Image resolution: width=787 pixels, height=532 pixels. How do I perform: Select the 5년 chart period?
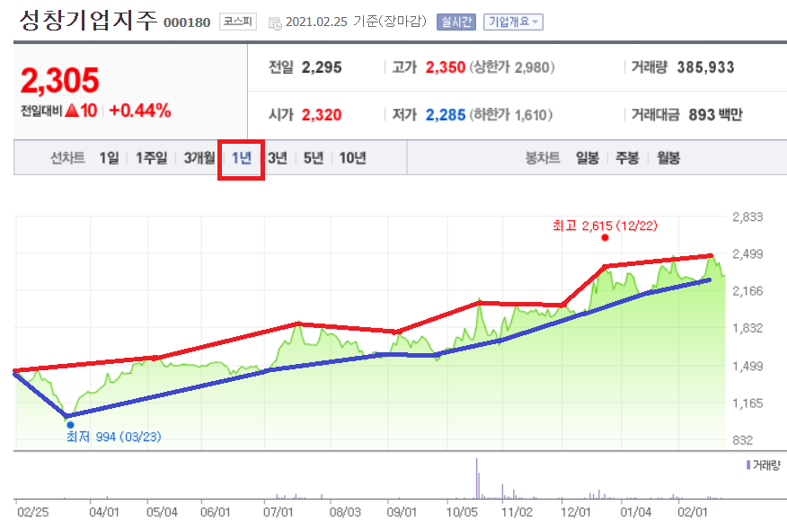314,158
